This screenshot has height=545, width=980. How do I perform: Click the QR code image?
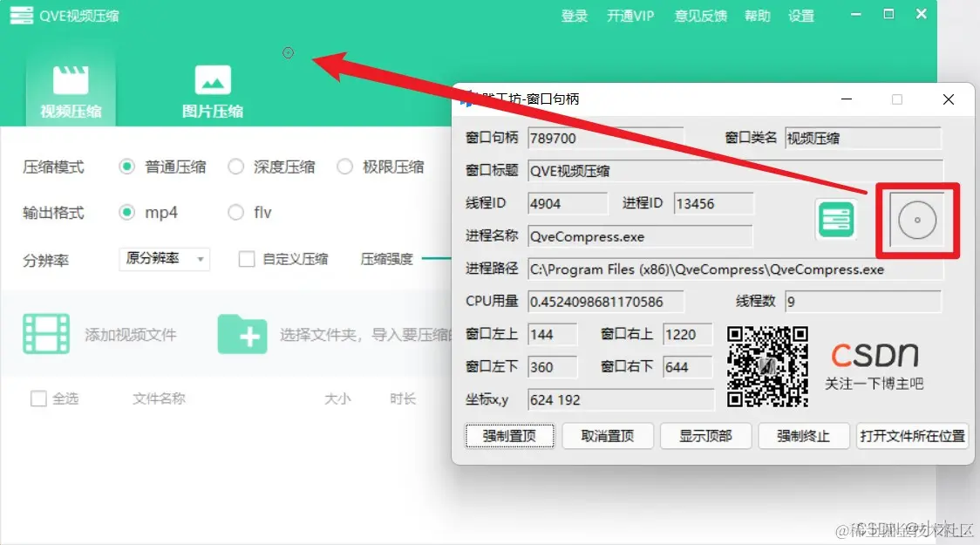[767, 367]
